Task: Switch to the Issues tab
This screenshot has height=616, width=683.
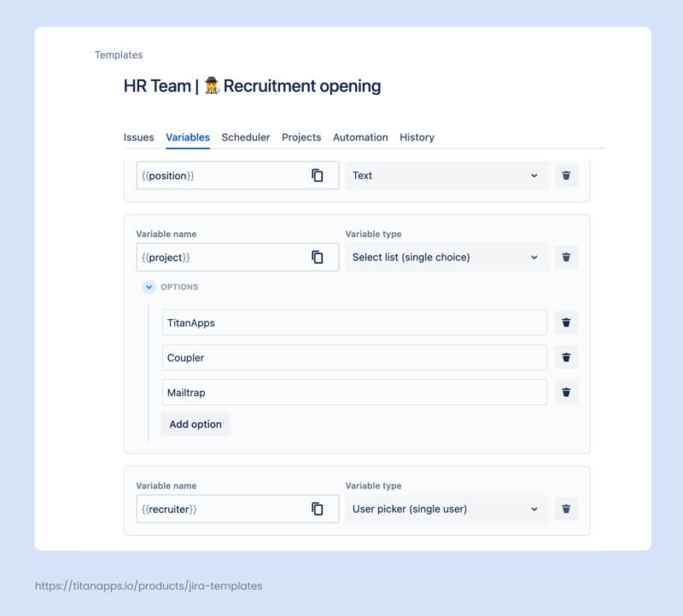Action: click(x=138, y=137)
